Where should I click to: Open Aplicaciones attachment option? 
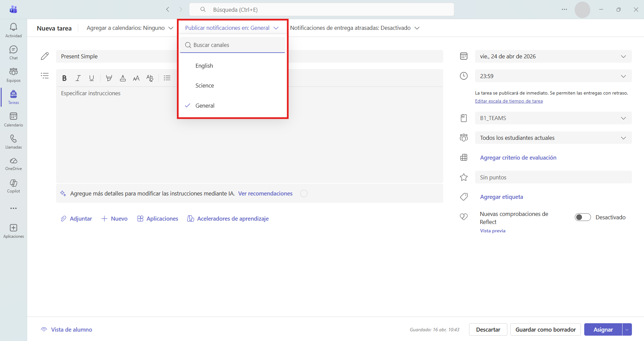[x=158, y=219]
